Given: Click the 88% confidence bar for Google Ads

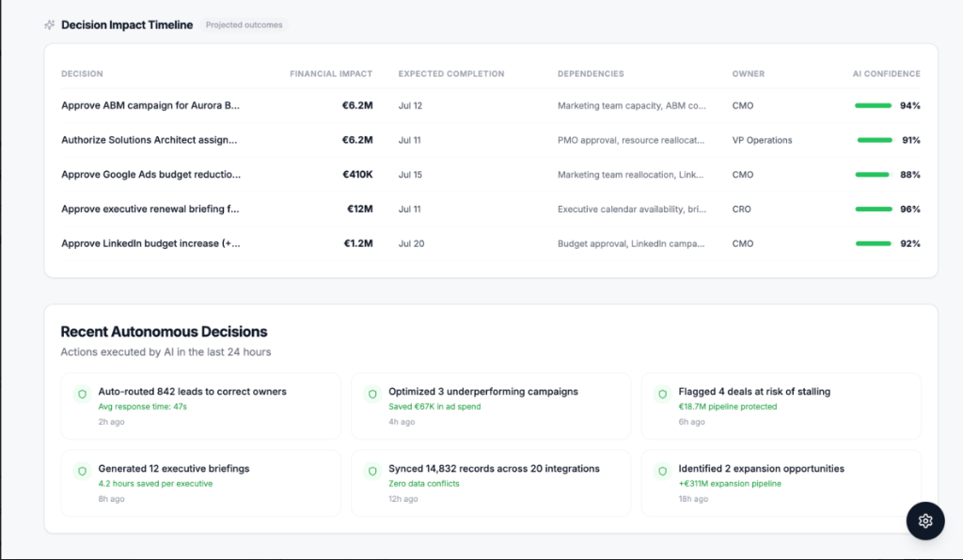Looking at the screenshot, I should point(874,175).
